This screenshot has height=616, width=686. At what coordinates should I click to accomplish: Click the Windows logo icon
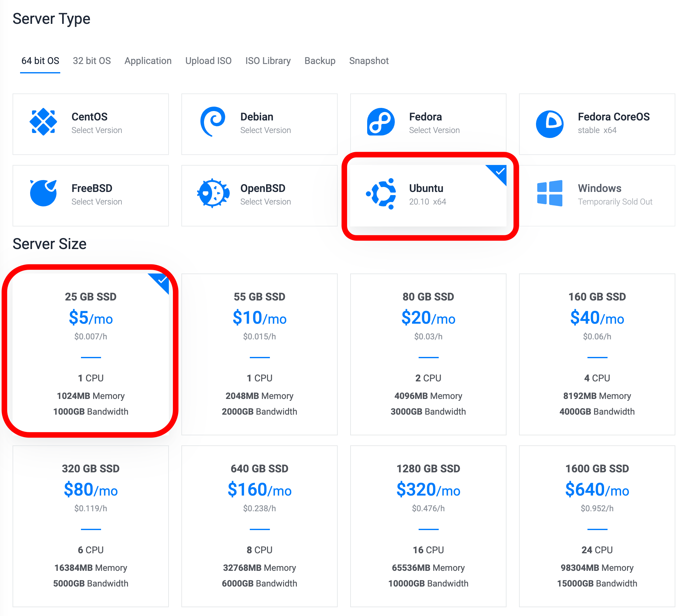549,193
